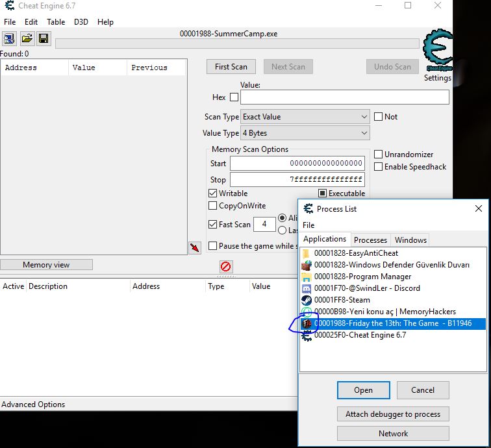This screenshot has width=491, height=448.
Task: Switch to the Processes tab
Action: 370,240
